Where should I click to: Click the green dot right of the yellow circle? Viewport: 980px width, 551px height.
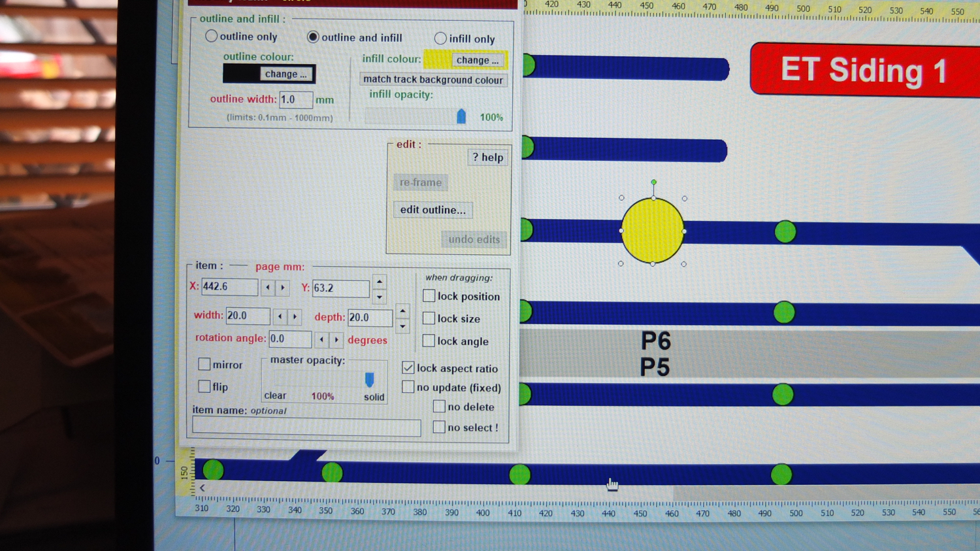[785, 231]
